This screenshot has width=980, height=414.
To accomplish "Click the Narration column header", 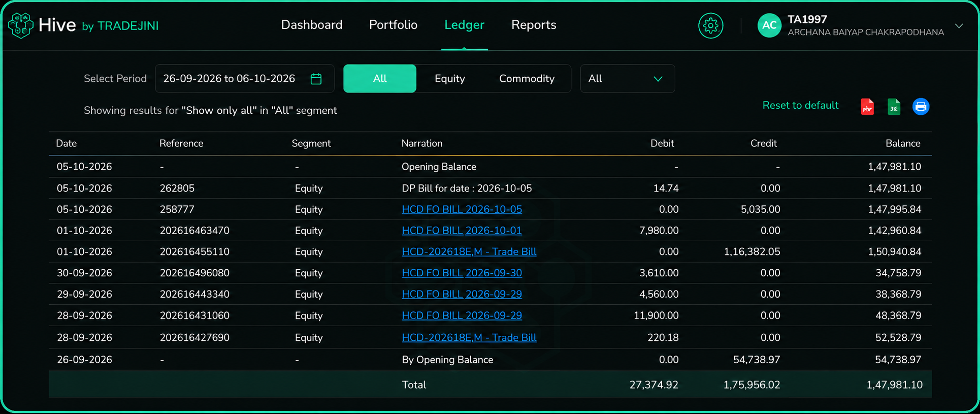I will point(422,144).
